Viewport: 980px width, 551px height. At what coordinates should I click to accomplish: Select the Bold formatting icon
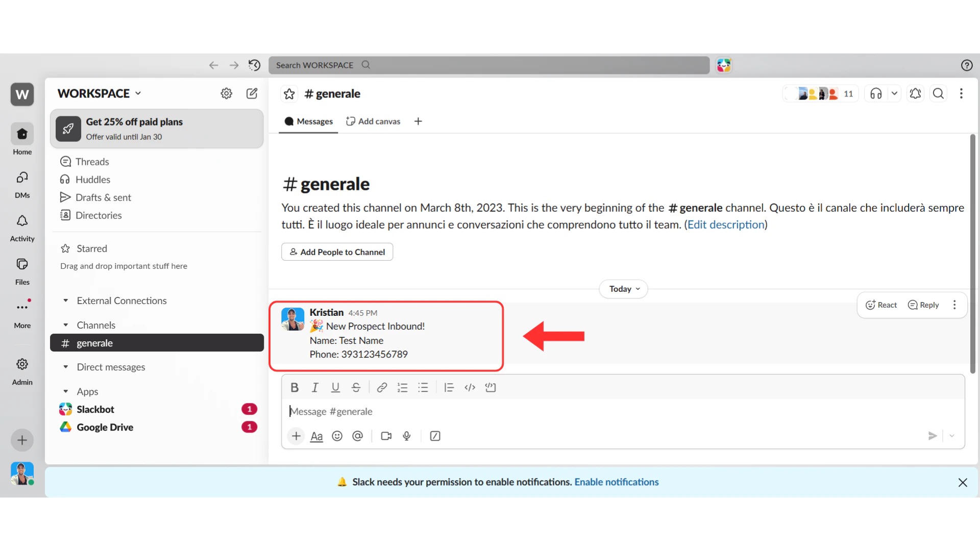point(295,387)
